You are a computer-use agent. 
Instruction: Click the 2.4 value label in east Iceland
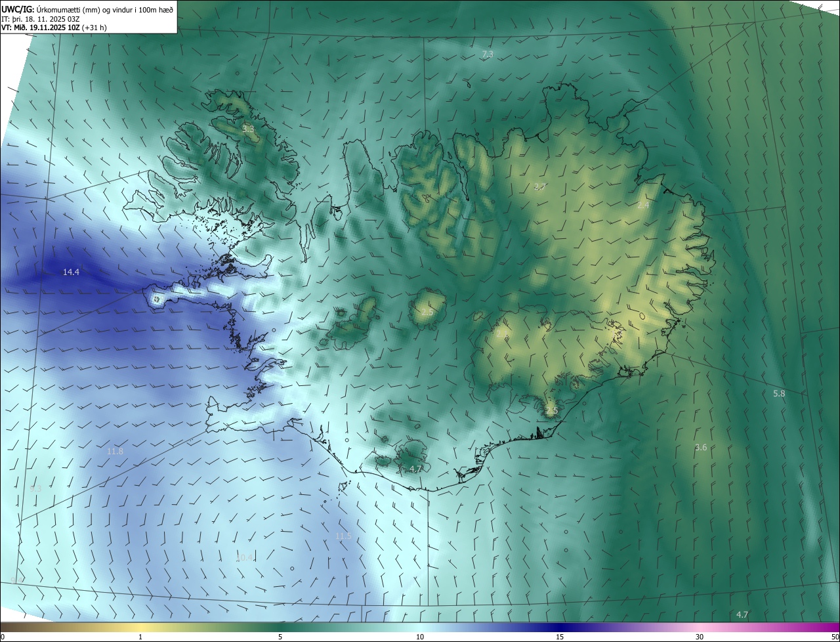click(x=643, y=205)
